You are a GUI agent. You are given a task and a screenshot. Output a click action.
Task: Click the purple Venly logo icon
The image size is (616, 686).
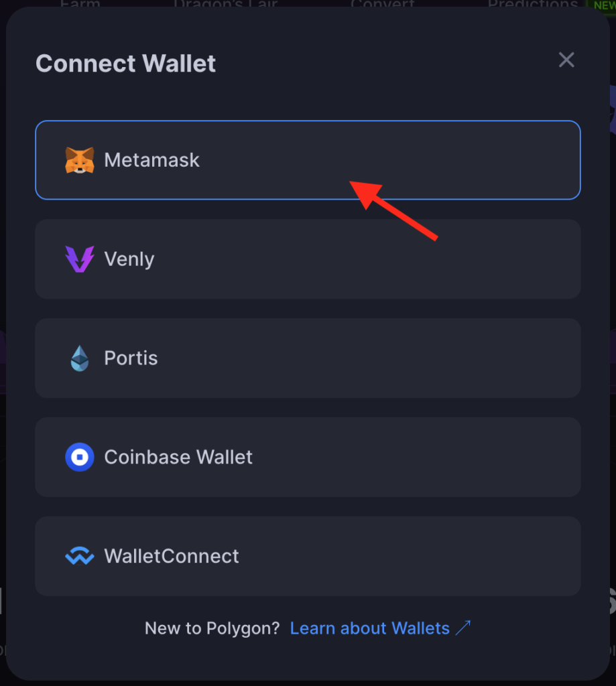click(x=80, y=259)
